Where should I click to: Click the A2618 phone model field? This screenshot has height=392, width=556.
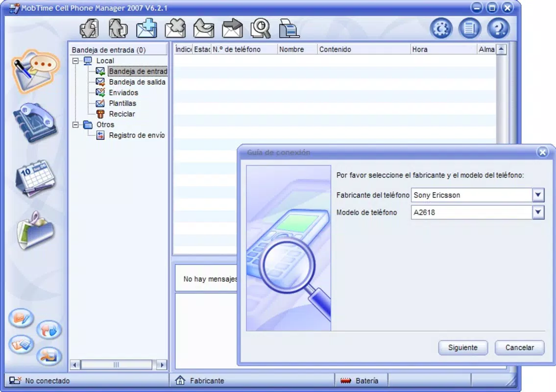[x=472, y=212]
